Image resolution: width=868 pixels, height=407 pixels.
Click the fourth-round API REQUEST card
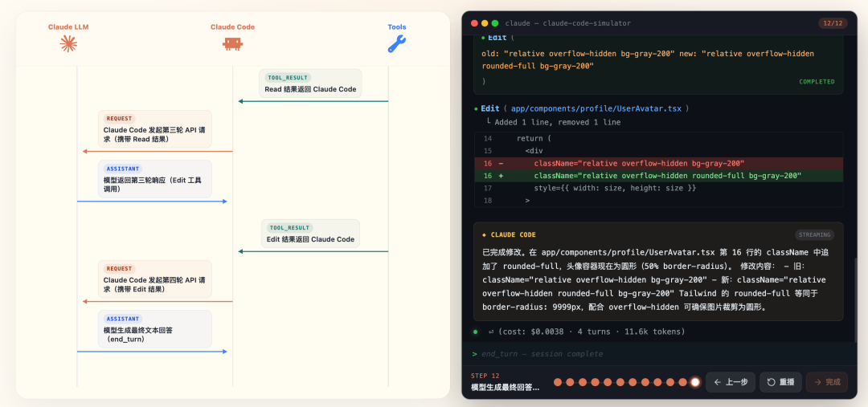pyautogui.click(x=155, y=279)
